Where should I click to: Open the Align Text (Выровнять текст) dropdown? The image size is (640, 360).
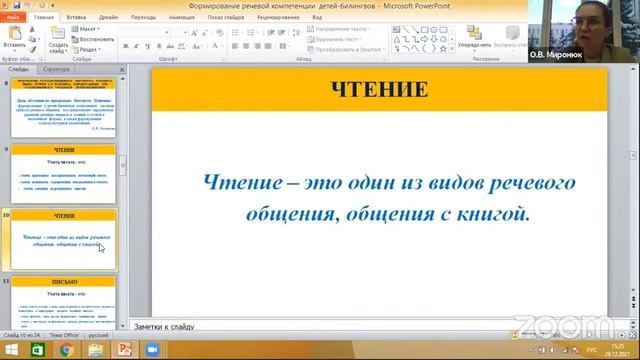(334, 39)
